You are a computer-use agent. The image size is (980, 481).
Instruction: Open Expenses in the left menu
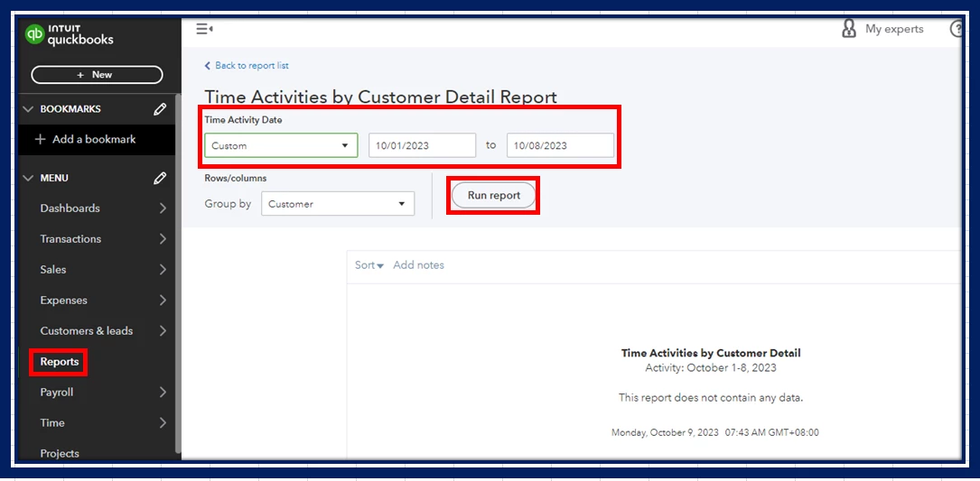pyautogui.click(x=64, y=301)
